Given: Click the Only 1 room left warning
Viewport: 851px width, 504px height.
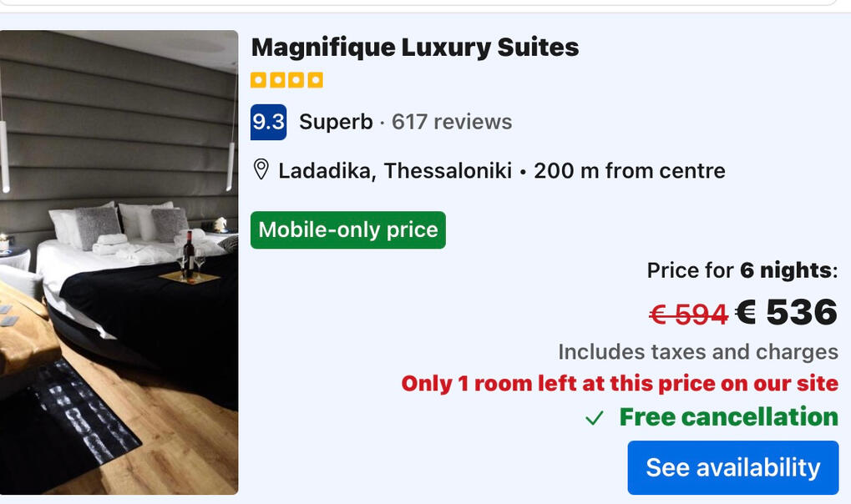Looking at the screenshot, I should click(x=620, y=384).
